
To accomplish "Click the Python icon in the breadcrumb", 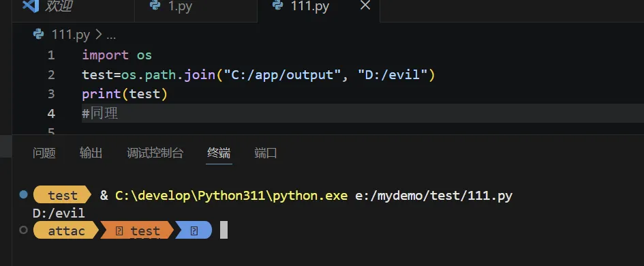I will click(39, 34).
